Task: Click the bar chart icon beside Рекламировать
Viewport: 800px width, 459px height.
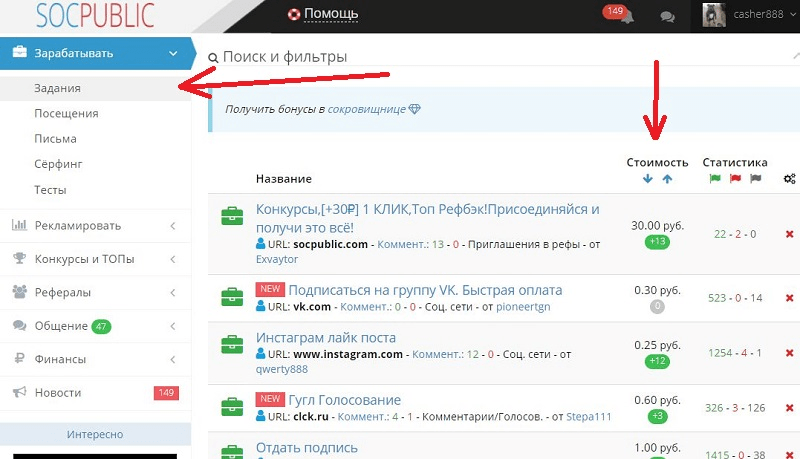Action: click(x=19, y=224)
